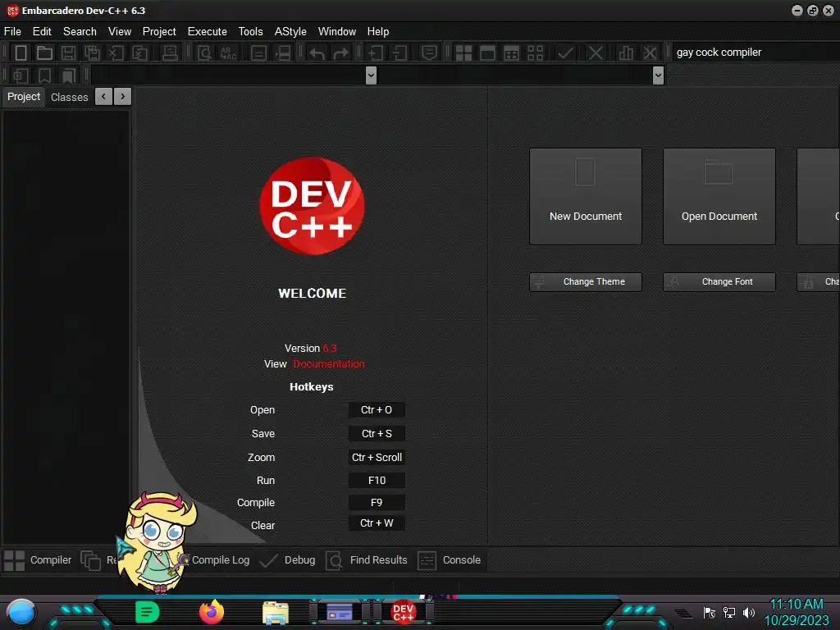
Task: Click the Compile four-squares toolbar icon
Action: click(x=463, y=53)
